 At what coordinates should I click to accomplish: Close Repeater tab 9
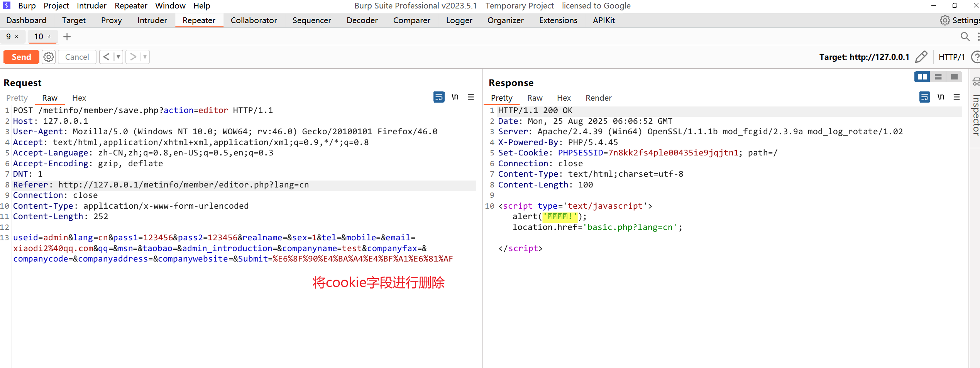click(x=17, y=37)
